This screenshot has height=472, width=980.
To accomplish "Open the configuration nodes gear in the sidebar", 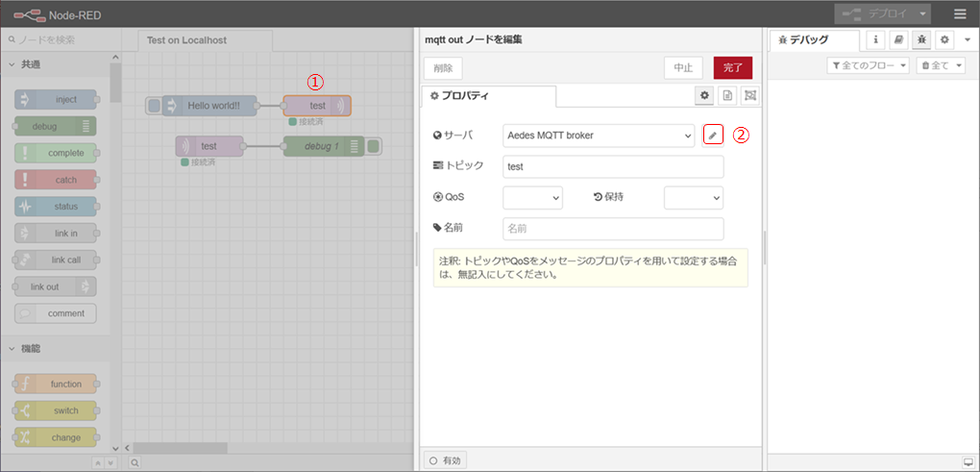I will pyautogui.click(x=944, y=39).
